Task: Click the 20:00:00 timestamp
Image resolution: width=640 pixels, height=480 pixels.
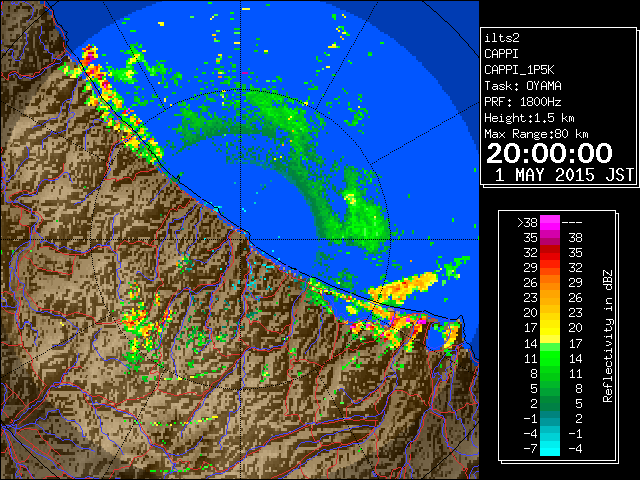Action: coord(549,153)
